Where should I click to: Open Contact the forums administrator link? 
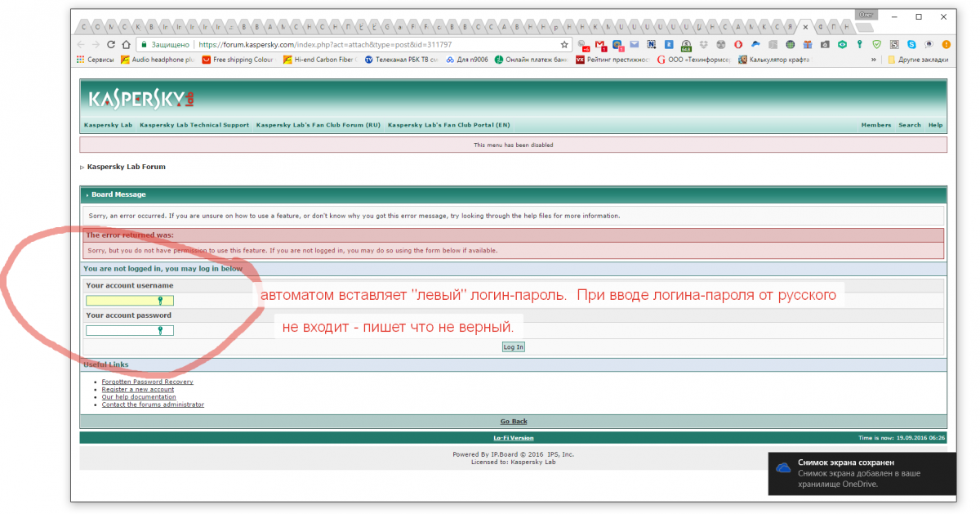(x=153, y=404)
